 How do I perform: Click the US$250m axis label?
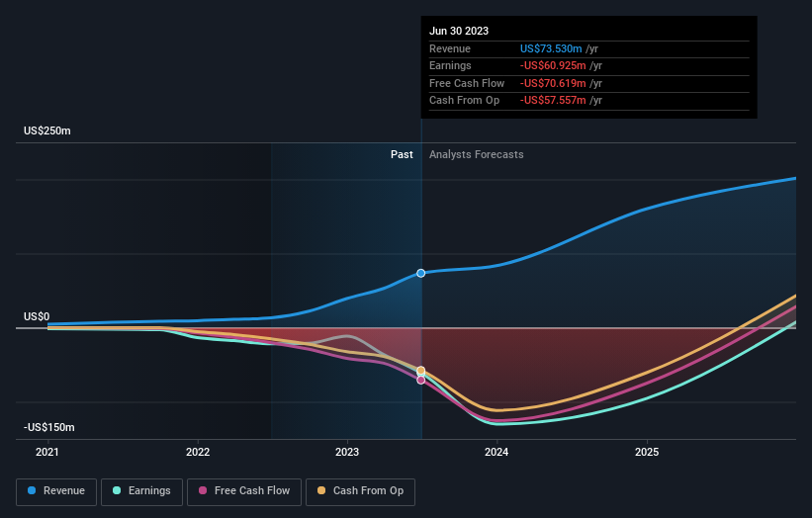coord(47,130)
